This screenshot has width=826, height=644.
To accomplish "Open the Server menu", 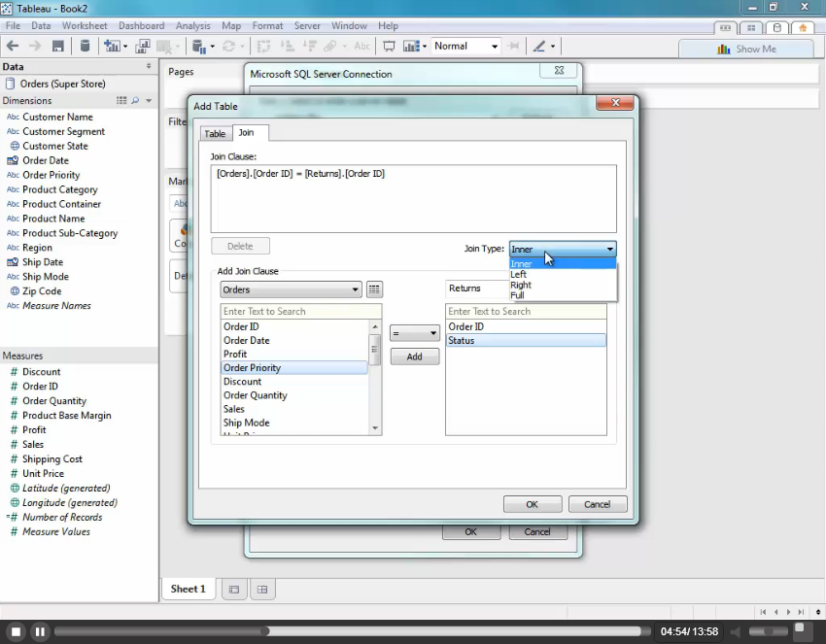I will click(x=307, y=26).
